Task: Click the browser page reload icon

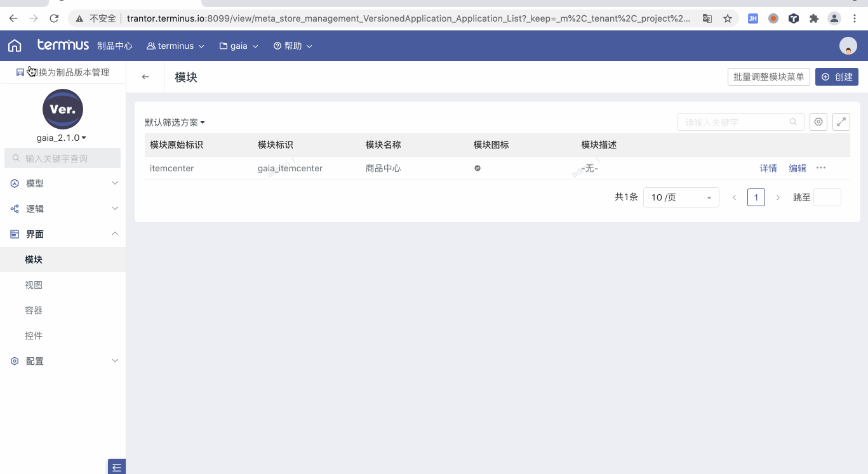Action: tap(54, 18)
